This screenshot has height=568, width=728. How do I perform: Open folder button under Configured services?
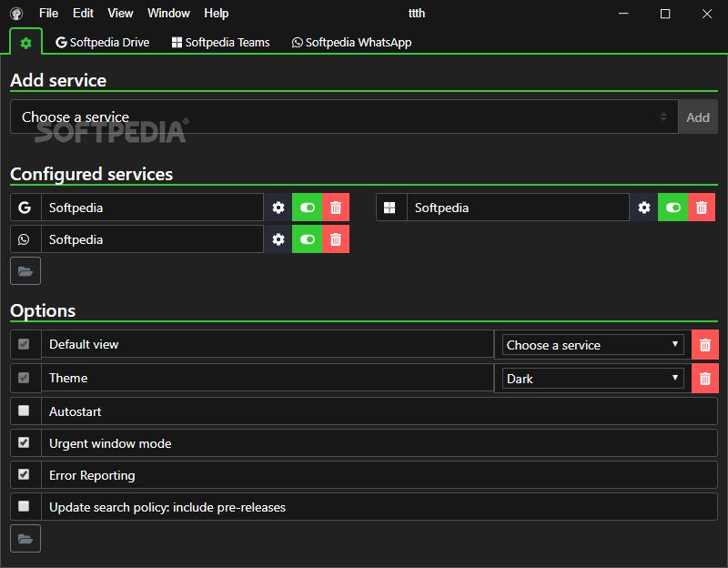25,270
